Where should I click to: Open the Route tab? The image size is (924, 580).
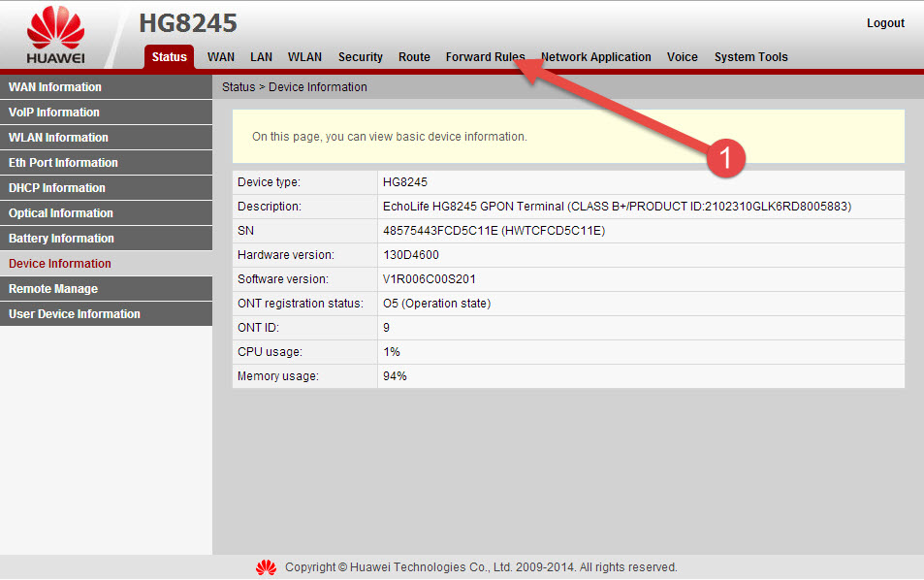coord(414,57)
